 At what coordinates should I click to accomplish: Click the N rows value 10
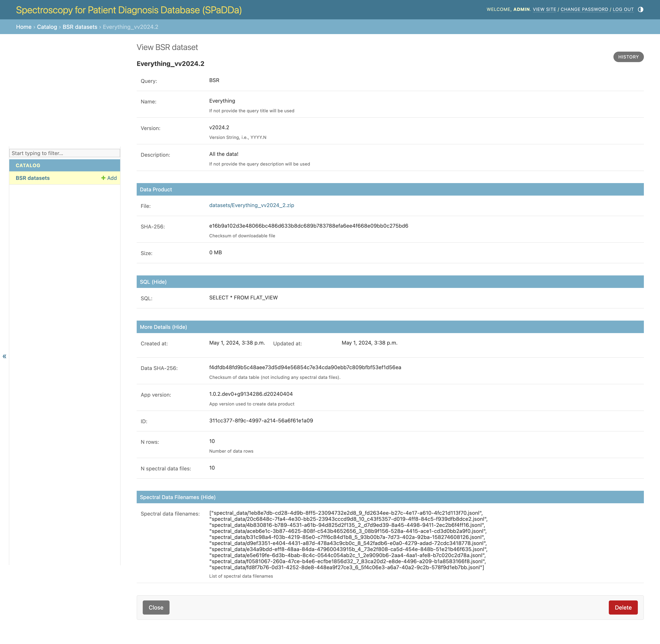click(x=212, y=441)
